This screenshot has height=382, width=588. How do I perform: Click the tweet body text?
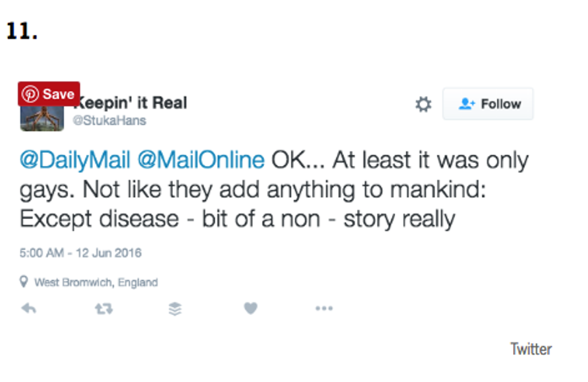click(x=274, y=190)
